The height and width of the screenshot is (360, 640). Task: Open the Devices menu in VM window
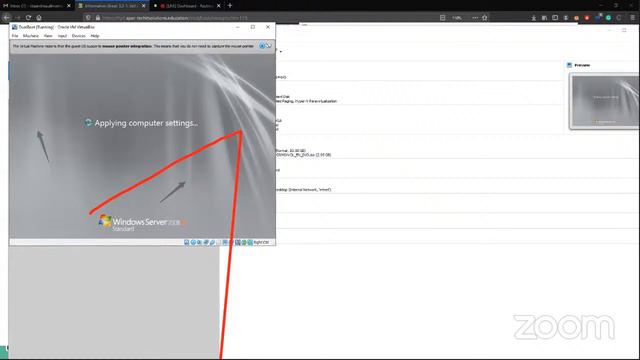pyautogui.click(x=78, y=36)
